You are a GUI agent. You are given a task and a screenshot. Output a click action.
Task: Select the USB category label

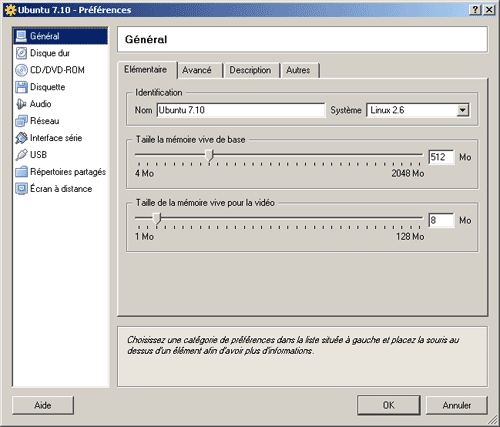pos(39,155)
